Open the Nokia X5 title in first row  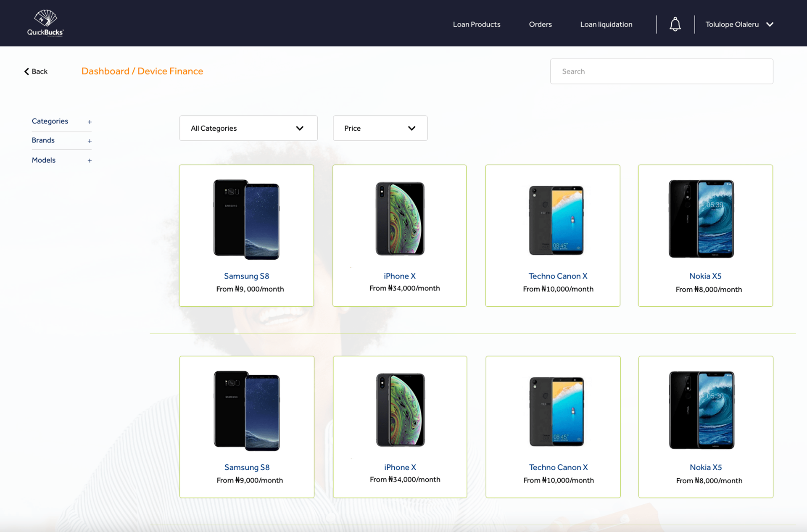click(x=705, y=276)
